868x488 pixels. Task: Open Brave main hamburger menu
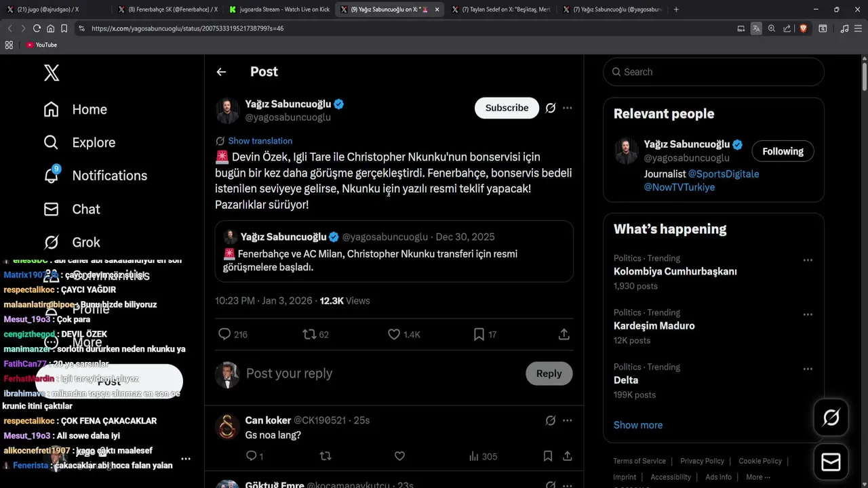[x=859, y=28]
